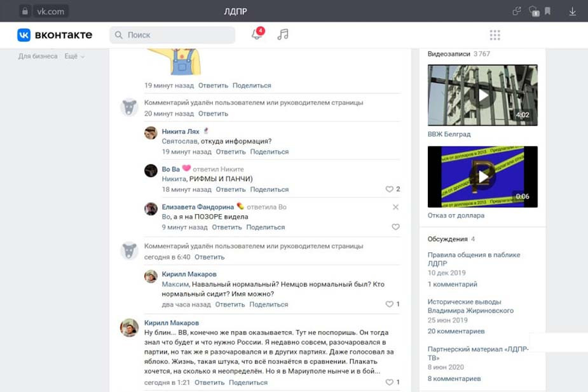Play the ВВЖ Белград video
Viewport: 588px width, 392px height.
click(482, 95)
